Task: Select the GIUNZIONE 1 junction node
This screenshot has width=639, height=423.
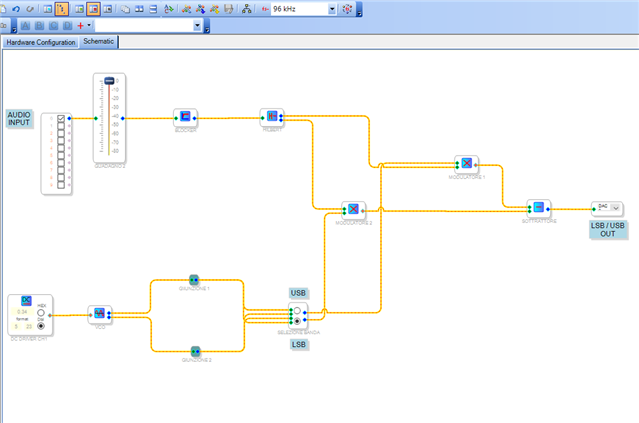Action: point(194,280)
